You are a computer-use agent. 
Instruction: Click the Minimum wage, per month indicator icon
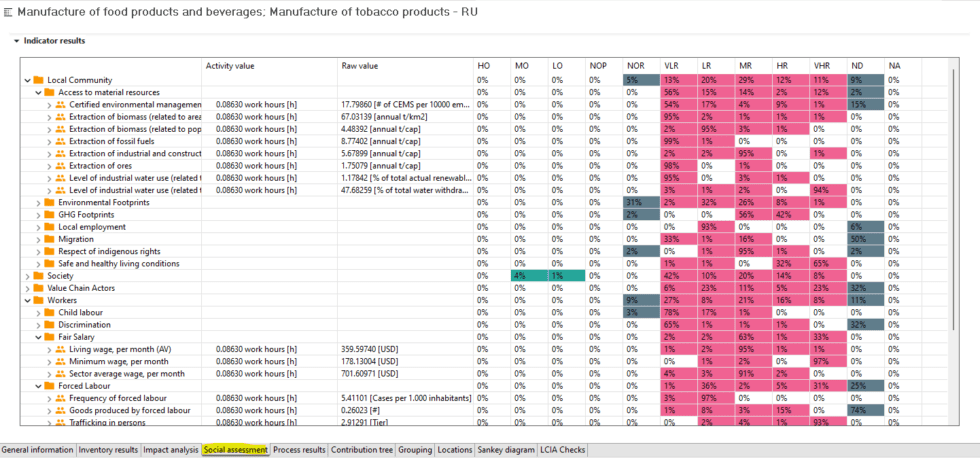(61, 361)
